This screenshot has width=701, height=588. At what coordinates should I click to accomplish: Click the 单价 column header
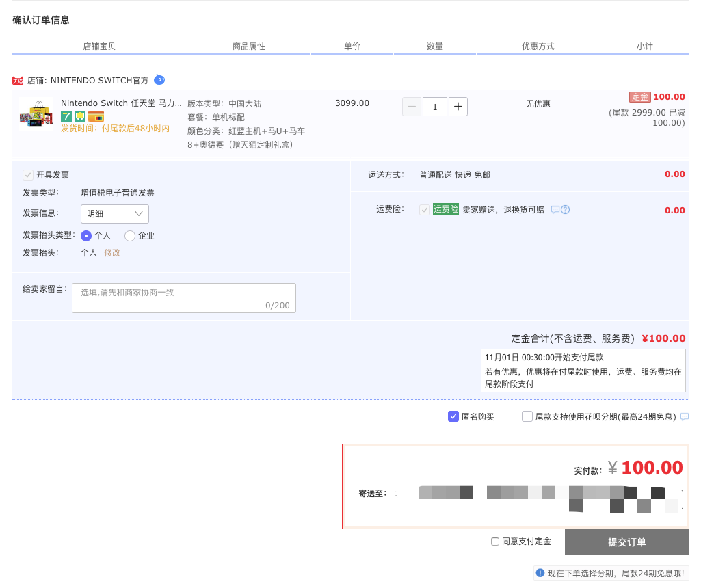[352, 46]
